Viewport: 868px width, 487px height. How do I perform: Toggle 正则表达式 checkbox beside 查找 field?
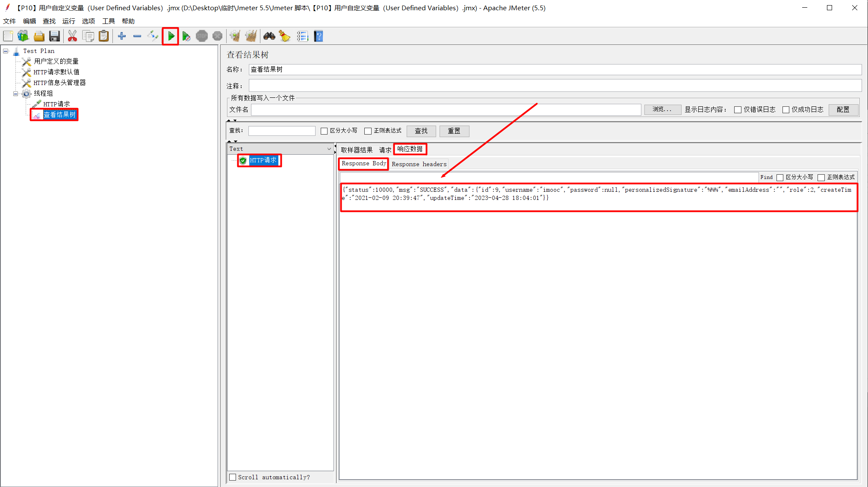(368, 131)
